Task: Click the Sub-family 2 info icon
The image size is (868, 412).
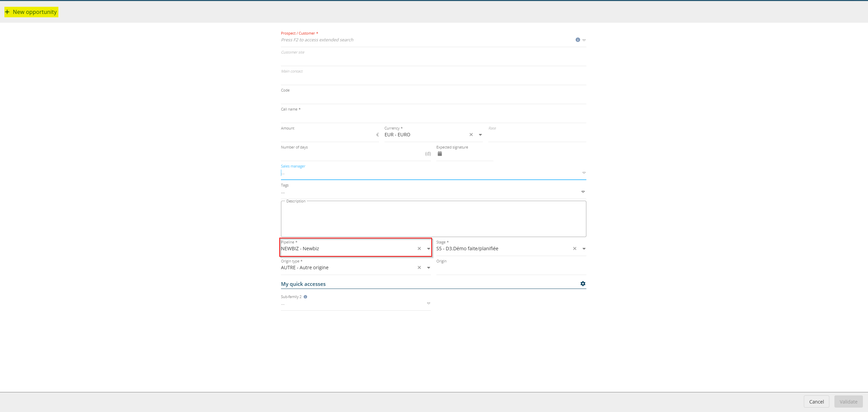Action: coord(305,297)
